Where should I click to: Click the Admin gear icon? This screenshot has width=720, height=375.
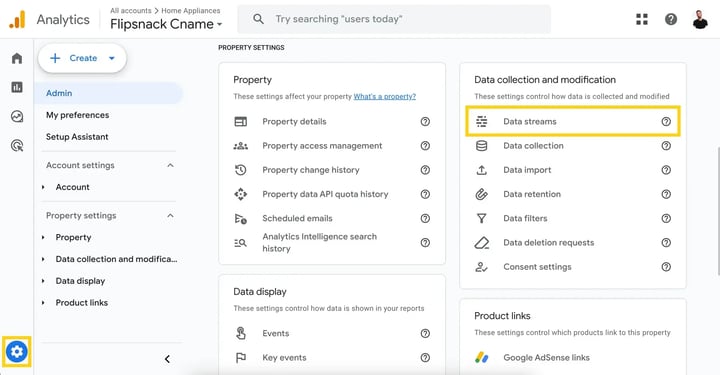[17, 352]
